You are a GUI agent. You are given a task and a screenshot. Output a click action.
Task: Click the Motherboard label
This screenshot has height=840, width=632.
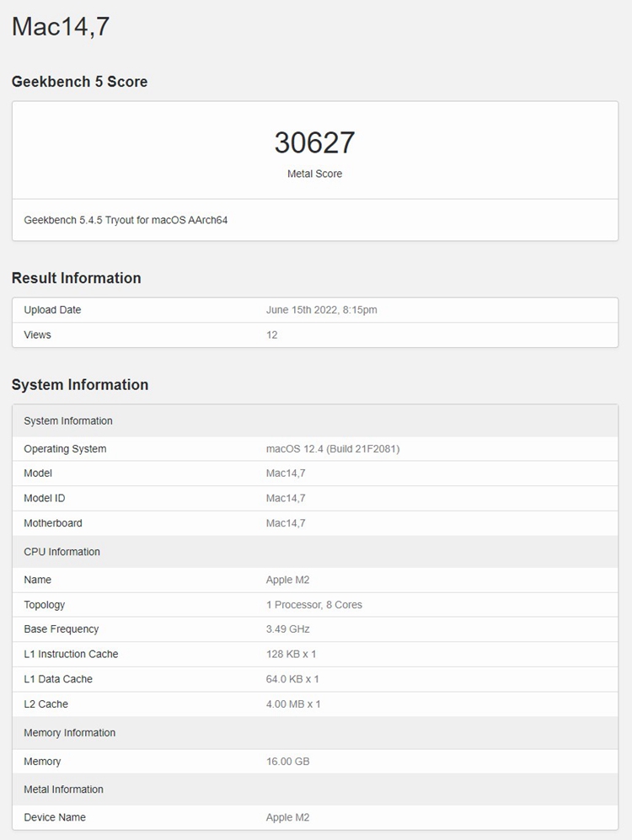point(53,523)
